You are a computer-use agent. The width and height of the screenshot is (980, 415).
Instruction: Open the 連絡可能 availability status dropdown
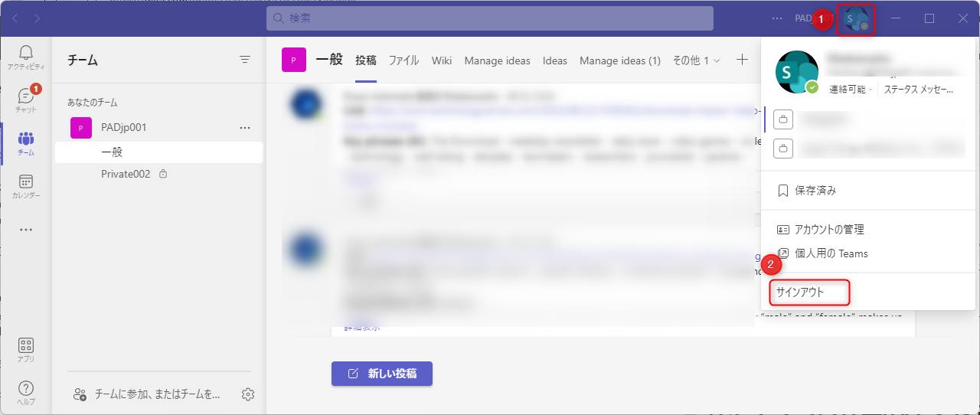coord(851,90)
